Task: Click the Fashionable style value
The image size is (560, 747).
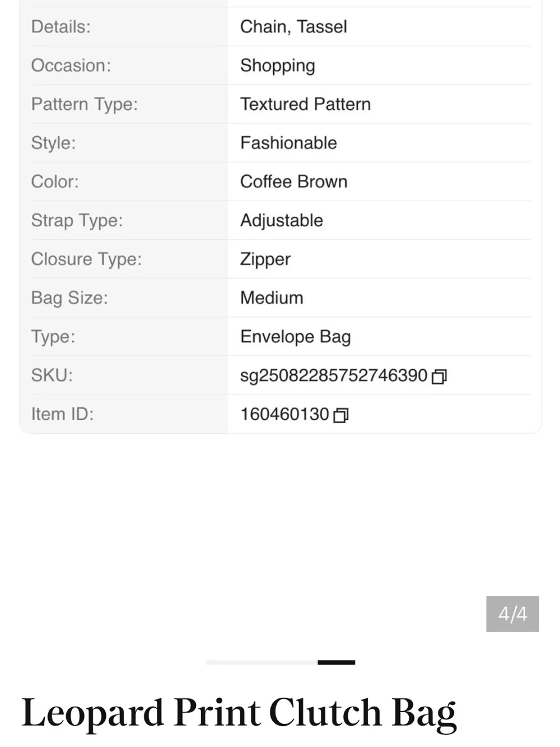Action: click(x=289, y=143)
